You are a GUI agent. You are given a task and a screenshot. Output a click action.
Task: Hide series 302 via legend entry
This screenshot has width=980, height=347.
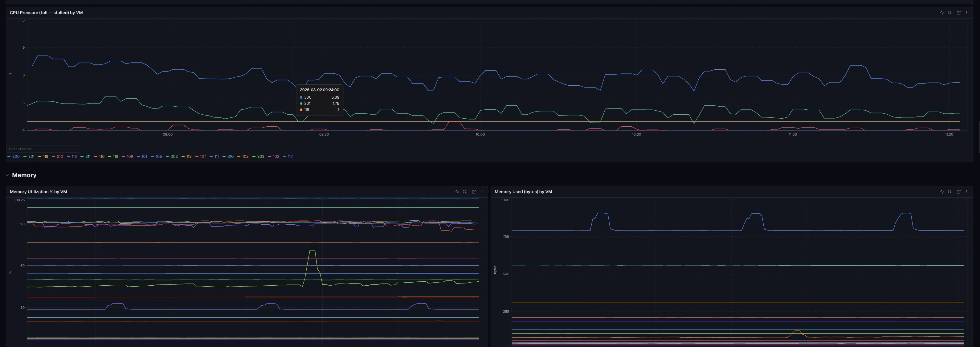(172, 156)
